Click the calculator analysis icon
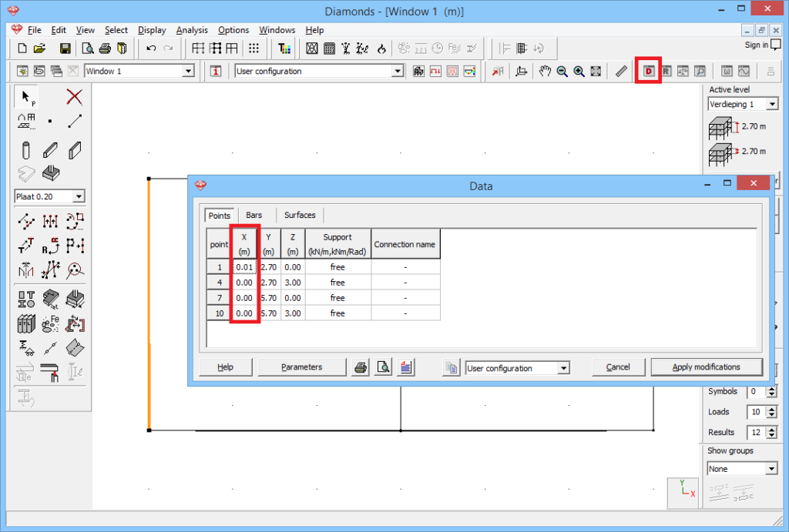The height and width of the screenshot is (532, 789). 329,49
